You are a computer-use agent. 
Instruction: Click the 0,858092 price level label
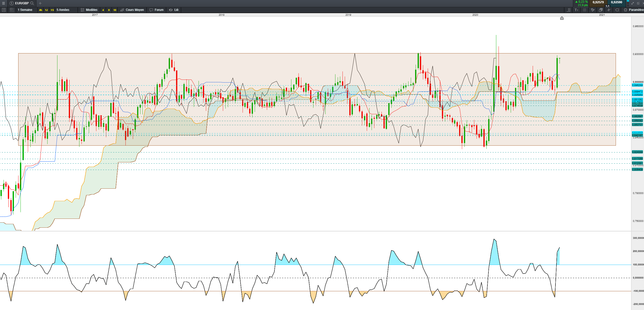pyautogui.click(x=637, y=121)
